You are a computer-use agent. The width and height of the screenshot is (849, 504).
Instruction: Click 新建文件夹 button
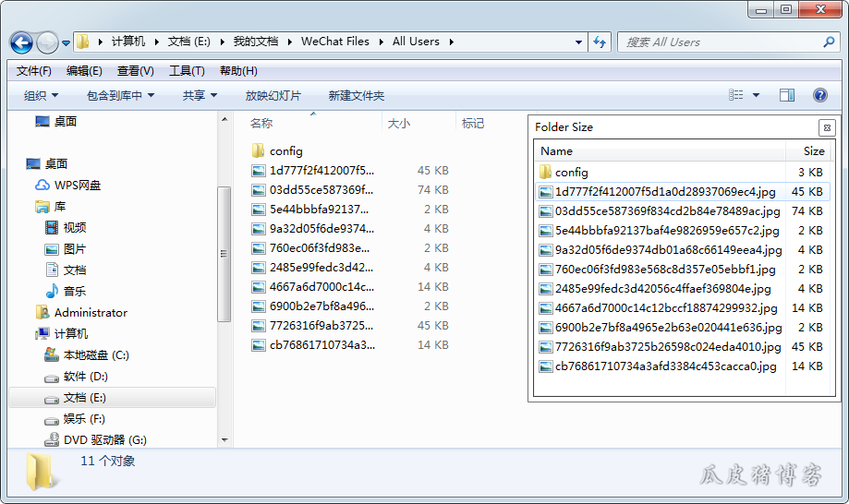[357, 96]
